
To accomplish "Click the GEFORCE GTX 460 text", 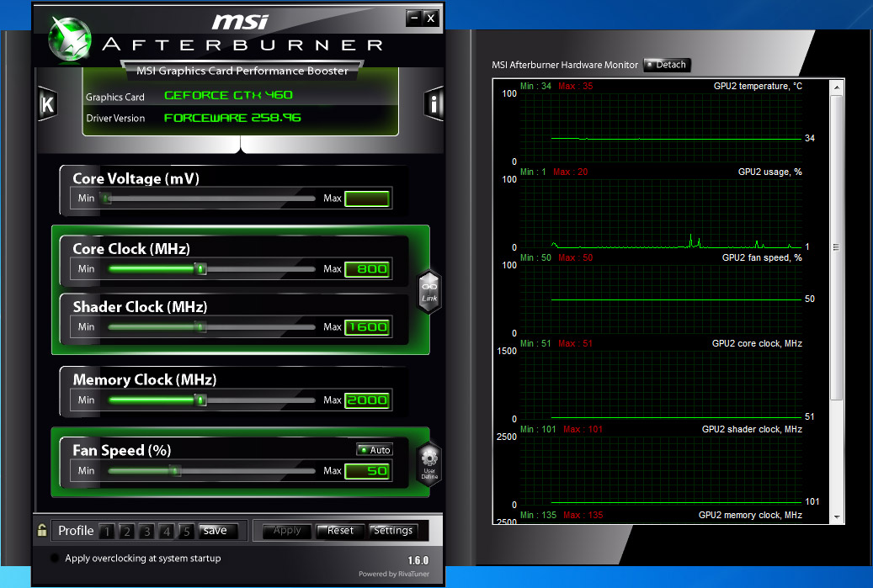I will point(228,95).
